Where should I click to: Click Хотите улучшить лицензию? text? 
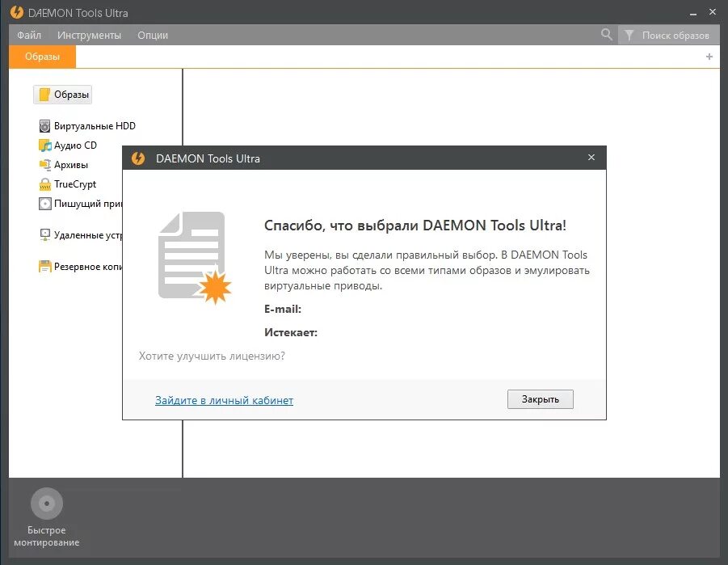click(x=212, y=356)
